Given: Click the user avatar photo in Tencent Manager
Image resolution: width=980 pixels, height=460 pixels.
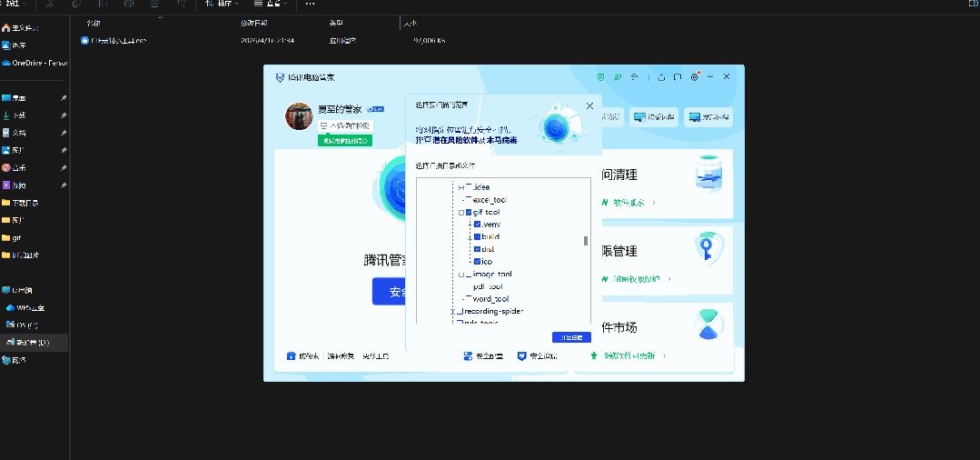Looking at the screenshot, I should click(299, 116).
